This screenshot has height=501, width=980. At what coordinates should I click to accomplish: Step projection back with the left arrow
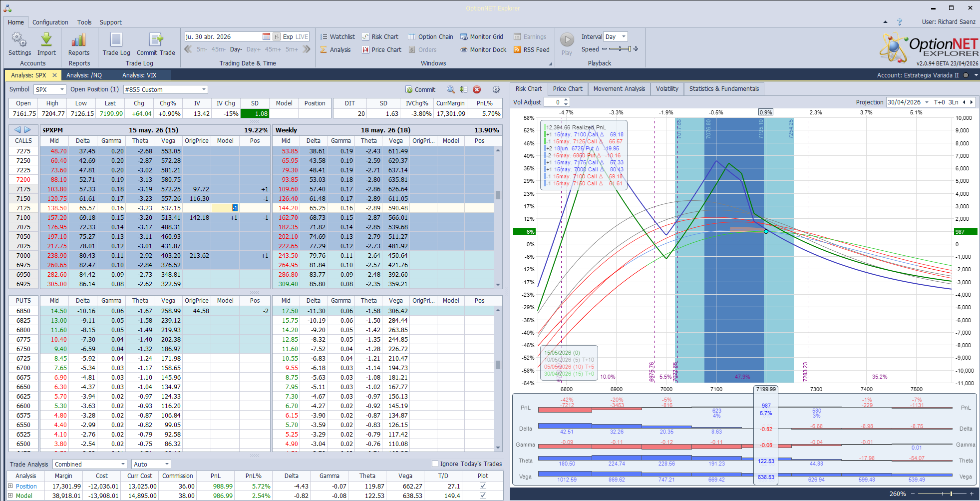coord(964,102)
